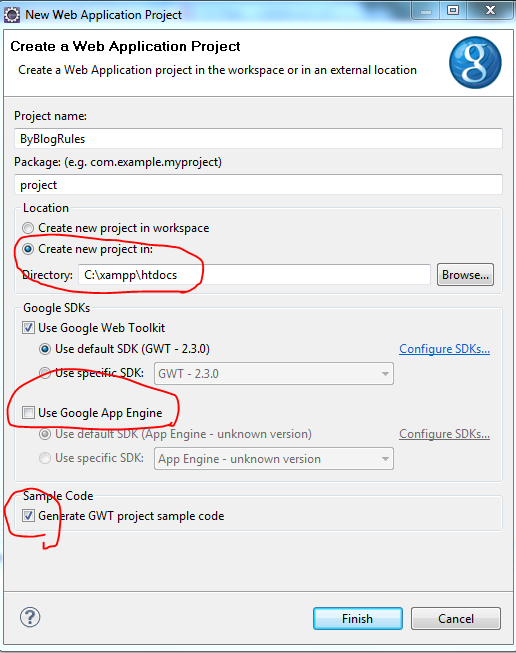The height and width of the screenshot is (653, 516).
Task: Click Browse... for the directory
Action: [x=465, y=275]
